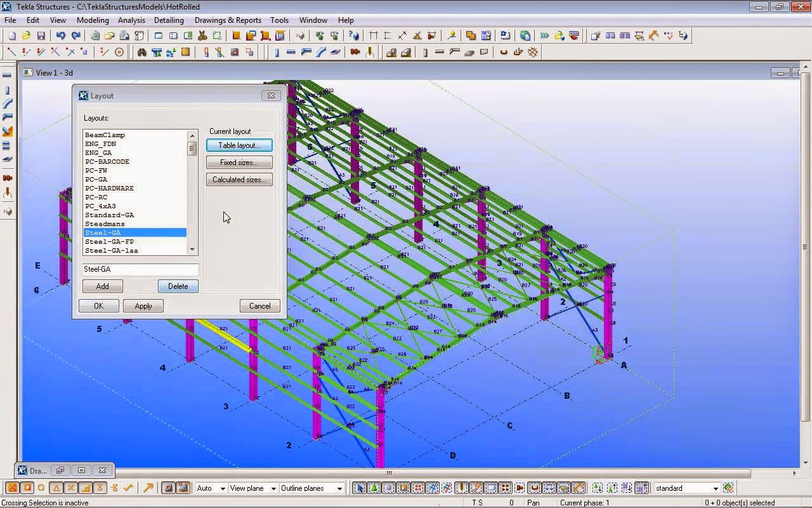Viewport: 812px width, 508px height.
Task: Select the standard selection arrow tool
Action: pyautogui.click(x=359, y=488)
